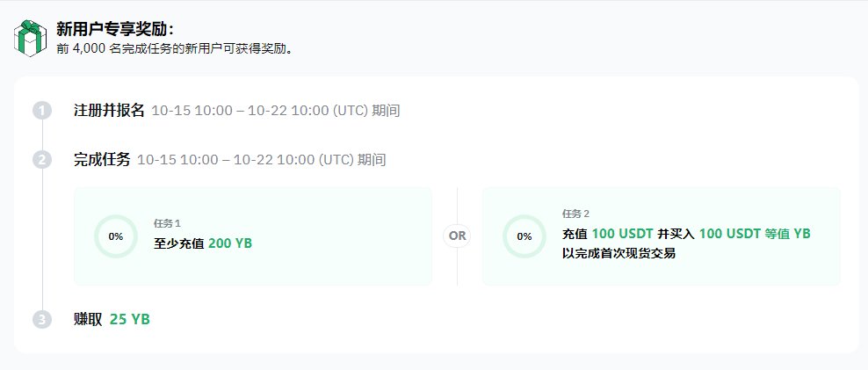Click the step 2 number circle
Screen dimensions: 868x370
(x=42, y=160)
